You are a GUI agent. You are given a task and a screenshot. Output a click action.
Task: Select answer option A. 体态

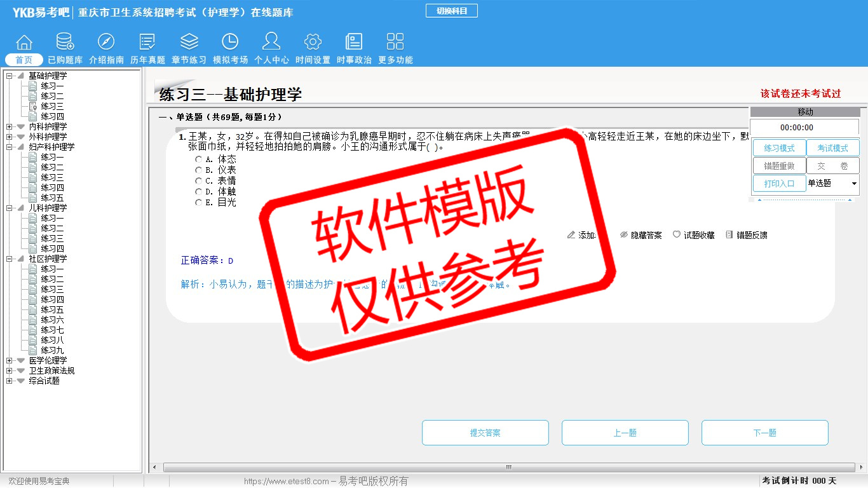199,159
